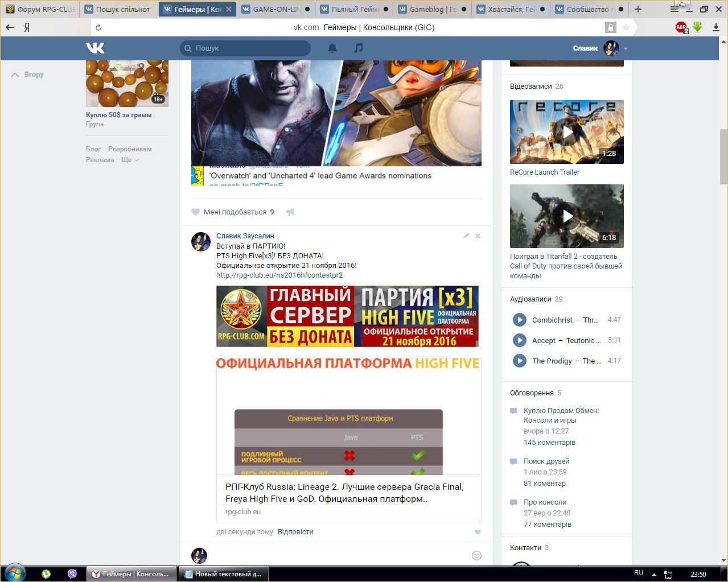Delete the Славик Заусалин comment
The height and width of the screenshot is (582, 728).
pyautogui.click(x=478, y=236)
